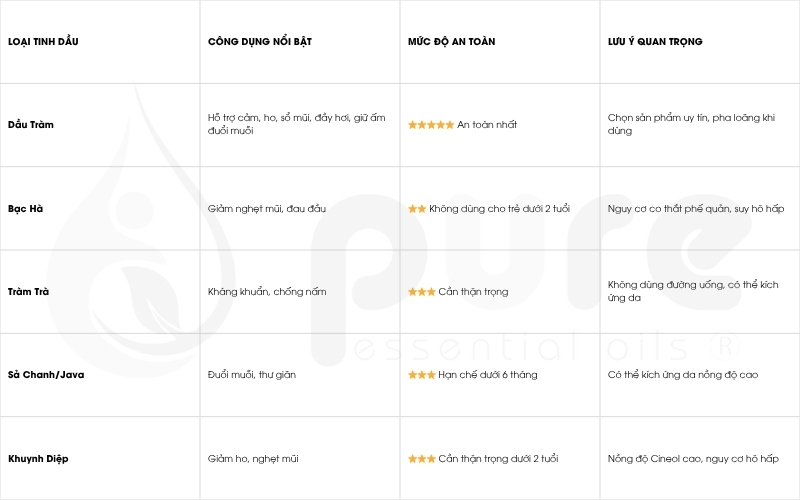The width and height of the screenshot is (800, 500).
Task: Select the 'Bạc Hà' row label
Action: coord(27,209)
